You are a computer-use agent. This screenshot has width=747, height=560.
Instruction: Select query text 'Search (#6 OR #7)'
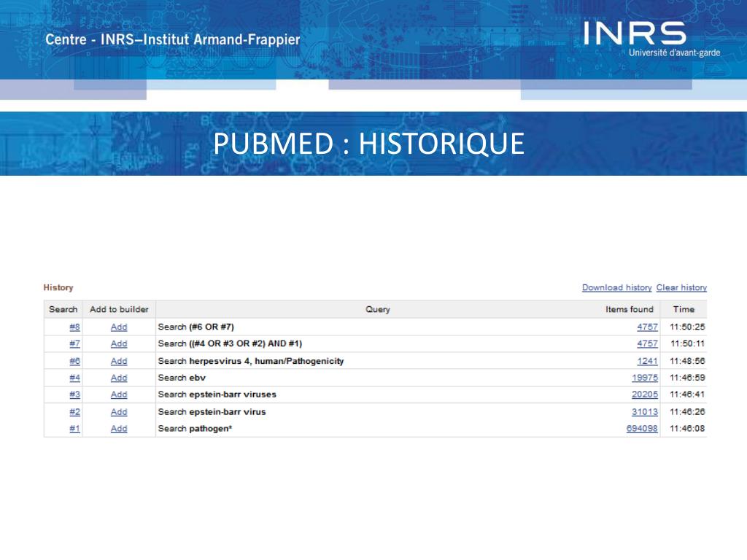pos(196,327)
